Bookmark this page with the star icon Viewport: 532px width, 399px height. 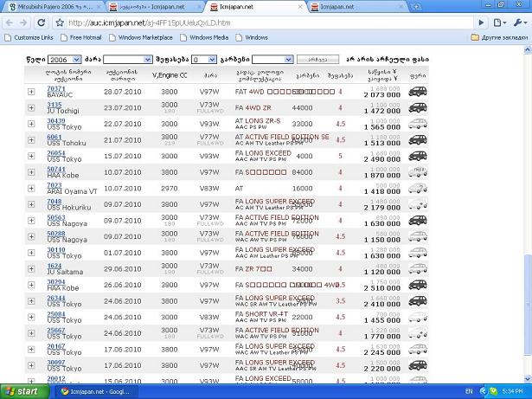coord(60,23)
